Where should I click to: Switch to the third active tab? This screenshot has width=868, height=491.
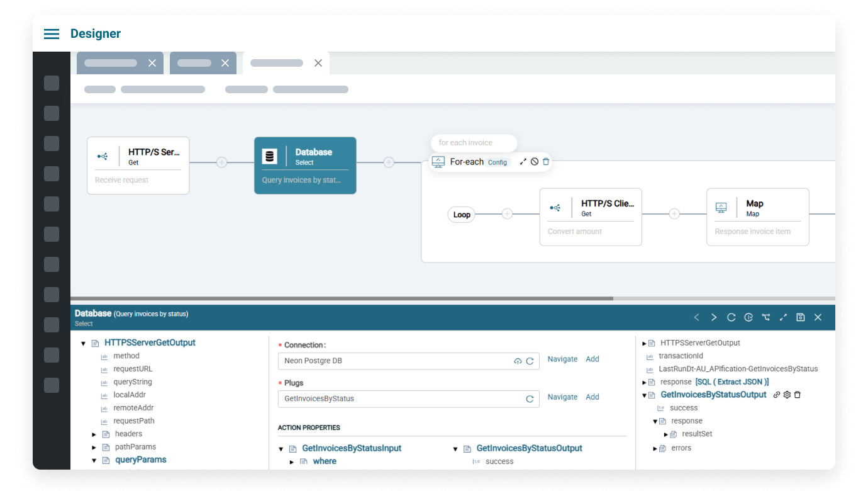(x=277, y=63)
